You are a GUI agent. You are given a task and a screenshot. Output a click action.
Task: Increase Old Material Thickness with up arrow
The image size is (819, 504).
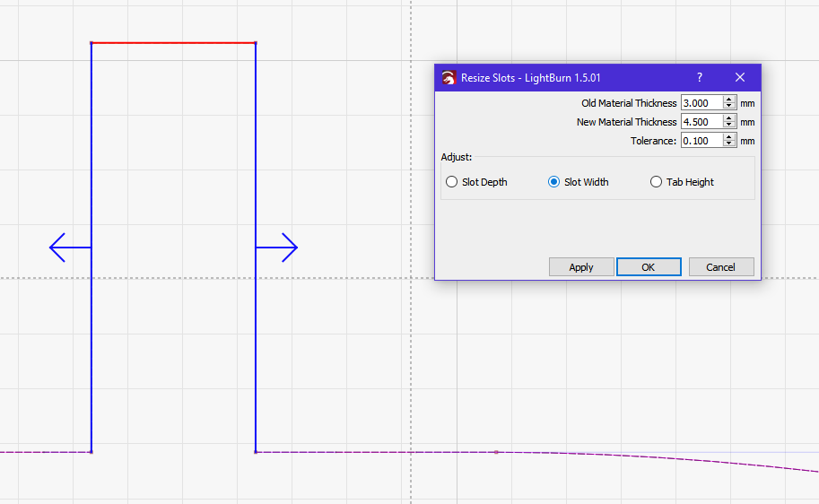click(x=729, y=100)
